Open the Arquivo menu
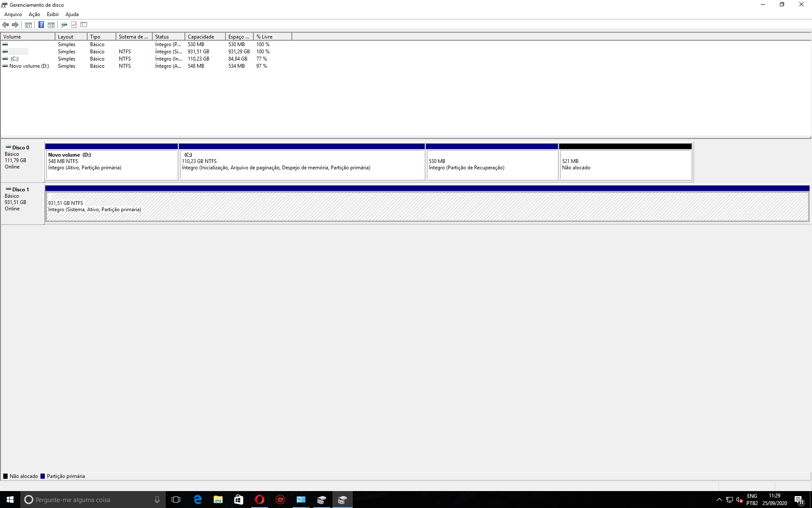This screenshot has height=508, width=812. click(x=13, y=14)
